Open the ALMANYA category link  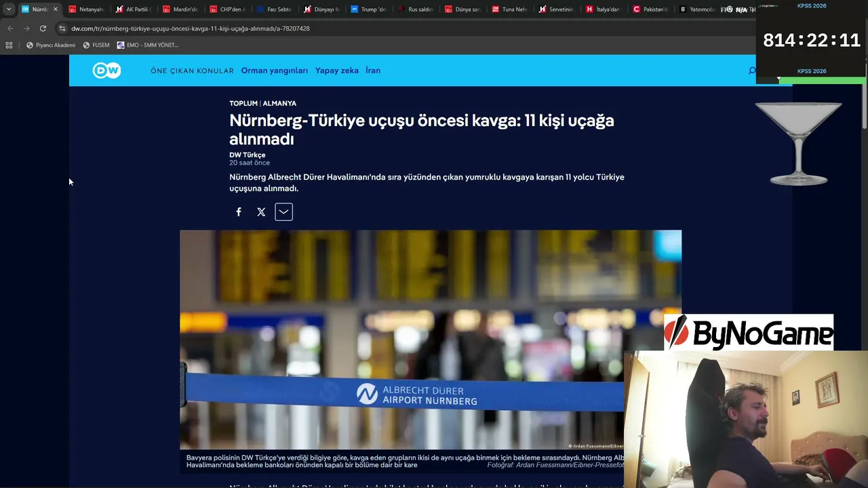(279, 104)
